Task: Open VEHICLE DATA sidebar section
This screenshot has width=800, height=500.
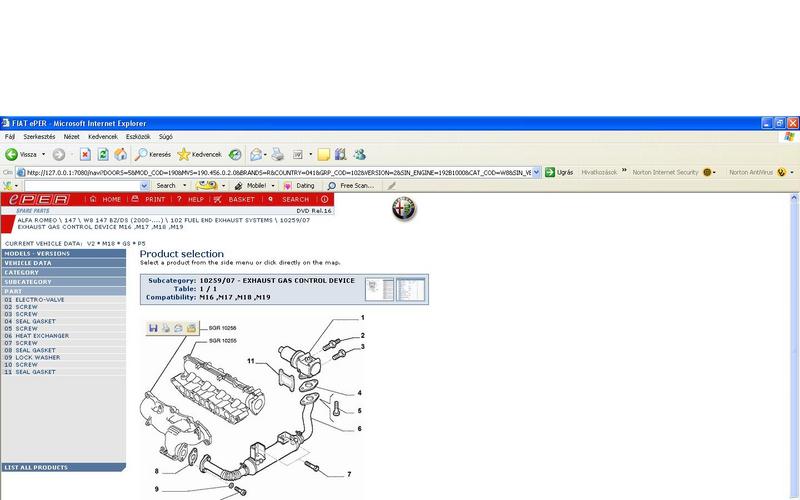Action: pyautogui.click(x=64, y=263)
